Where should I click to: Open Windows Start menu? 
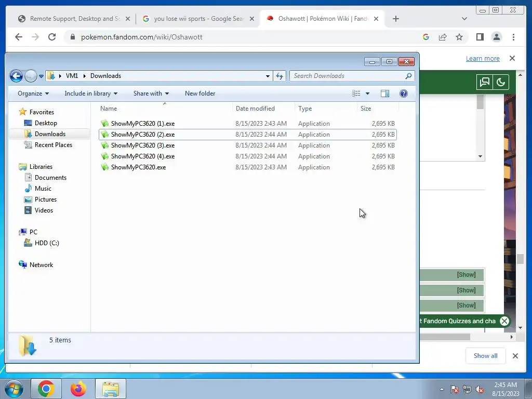(x=14, y=389)
